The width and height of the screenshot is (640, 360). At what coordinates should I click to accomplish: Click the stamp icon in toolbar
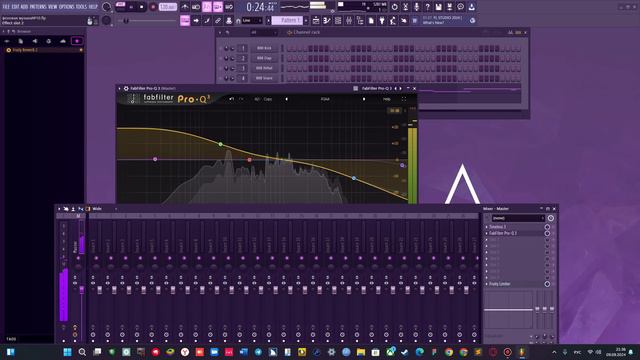coord(229,20)
